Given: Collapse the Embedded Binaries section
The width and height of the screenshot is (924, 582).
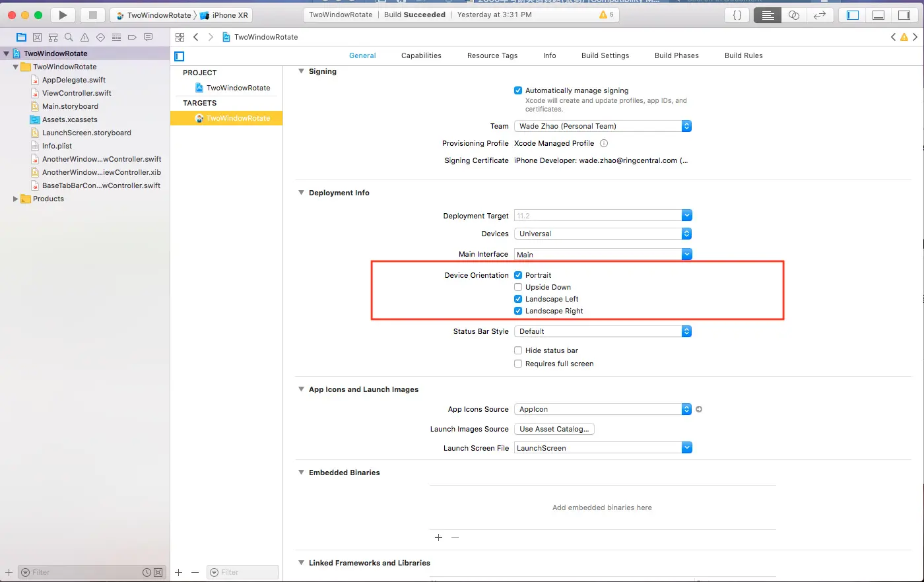Looking at the screenshot, I should pyautogui.click(x=301, y=472).
